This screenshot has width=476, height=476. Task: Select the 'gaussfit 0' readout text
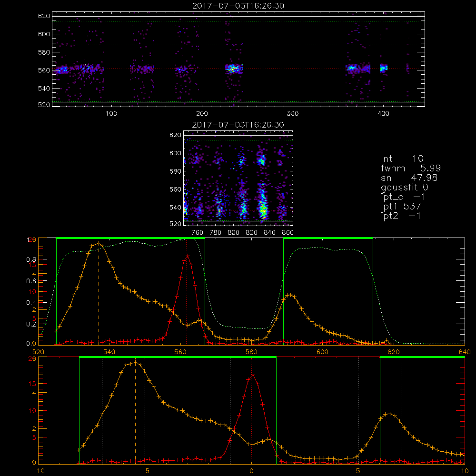405,187
